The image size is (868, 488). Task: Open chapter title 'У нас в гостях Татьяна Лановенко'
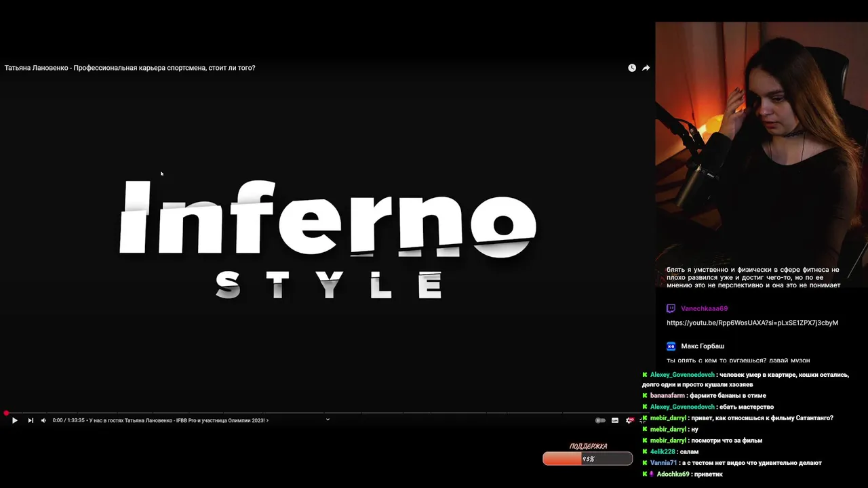tap(178, 420)
